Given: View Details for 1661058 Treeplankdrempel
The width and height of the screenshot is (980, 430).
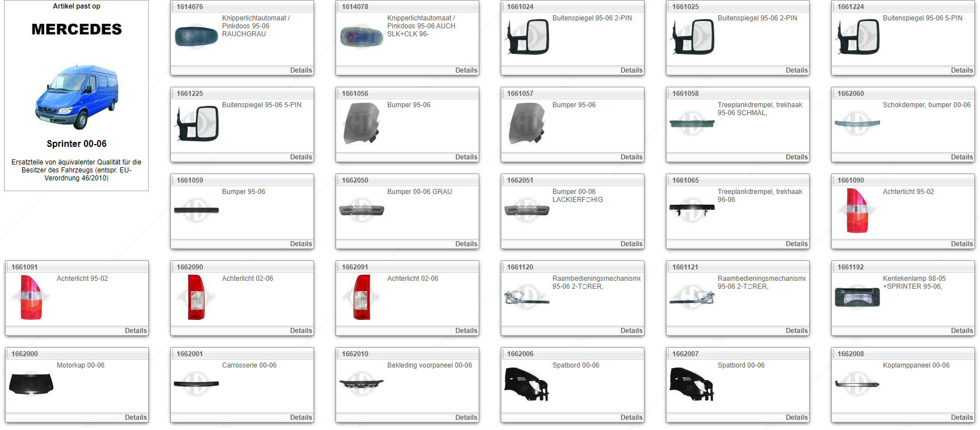Looking at the screenshot, I should (797, 157).
